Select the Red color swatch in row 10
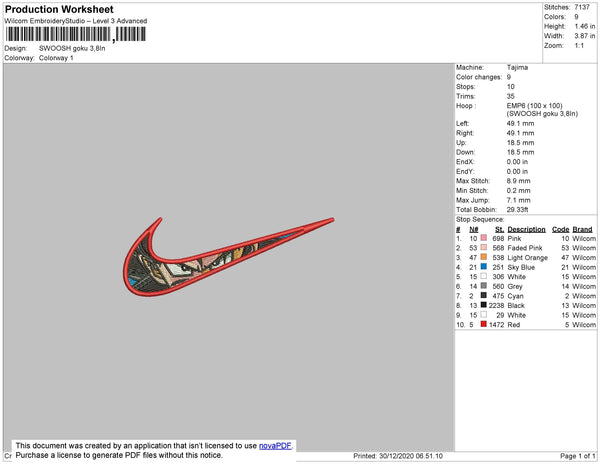This screenshot has height=464, width=600. click(x=484, y=324)
